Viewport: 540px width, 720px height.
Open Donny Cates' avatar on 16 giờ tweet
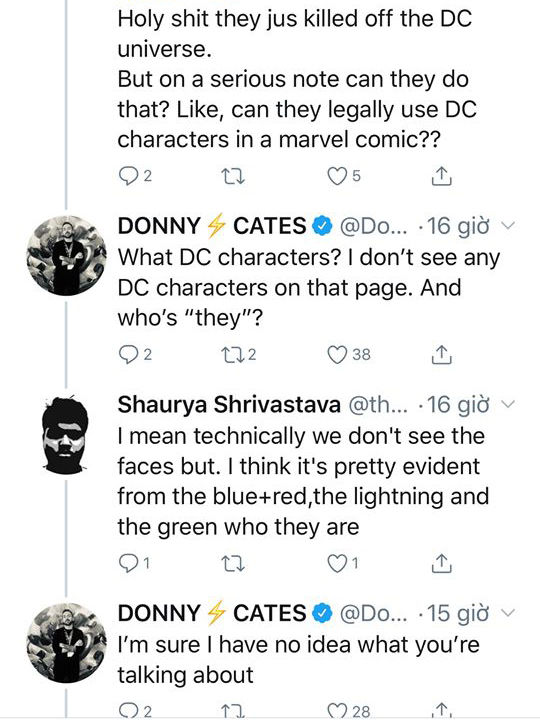[x=67, y=255]
